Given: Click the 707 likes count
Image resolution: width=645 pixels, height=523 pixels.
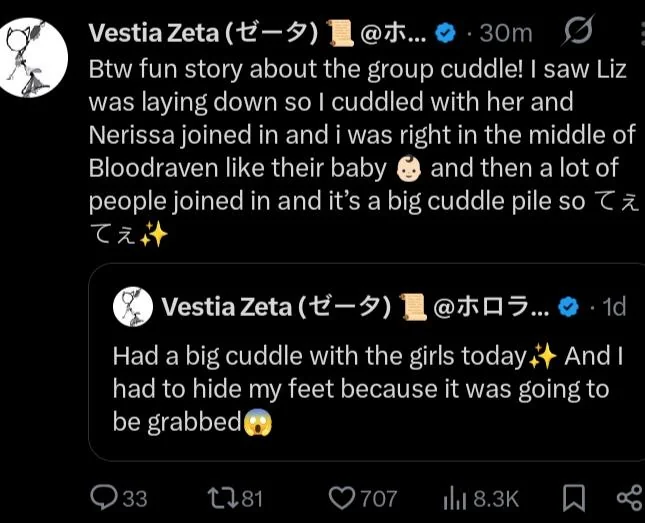Looking at the screenshot, I should coord(379,497).
